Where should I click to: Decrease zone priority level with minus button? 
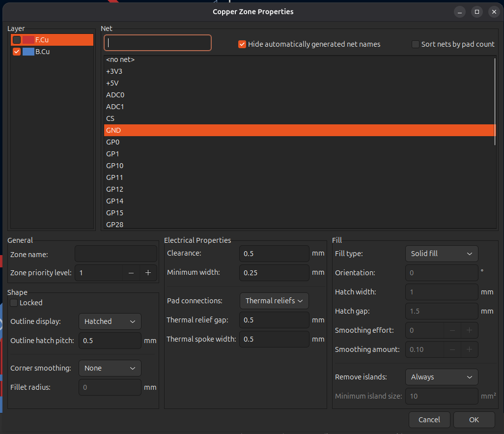pos(131,273)
